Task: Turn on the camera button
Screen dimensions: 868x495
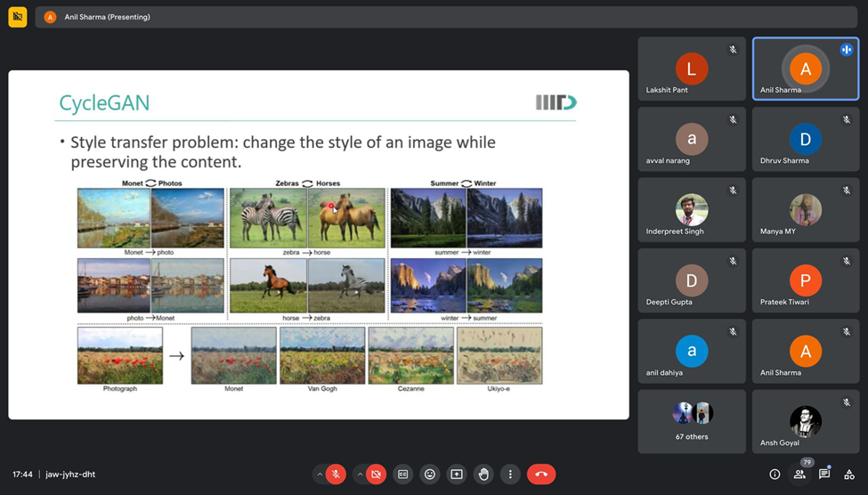Action: point(376,475)
